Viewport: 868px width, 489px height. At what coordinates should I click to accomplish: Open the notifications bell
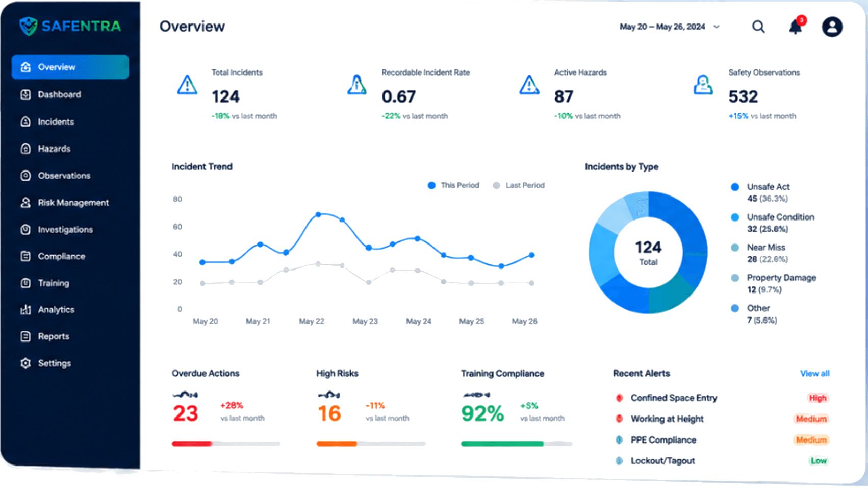pyautogui.click(x=796, y=27)
